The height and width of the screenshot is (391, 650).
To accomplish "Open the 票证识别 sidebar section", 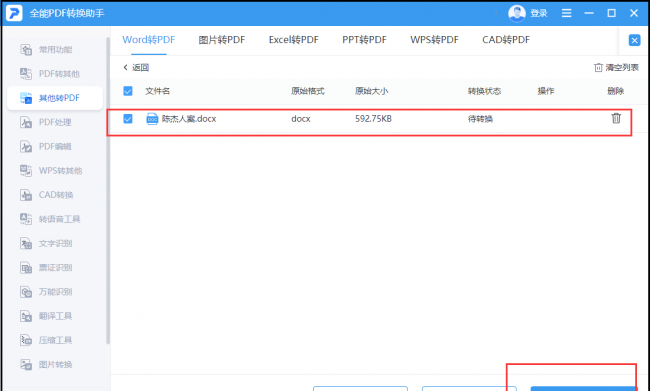I will pyautogui.click(x=46, y=267).
